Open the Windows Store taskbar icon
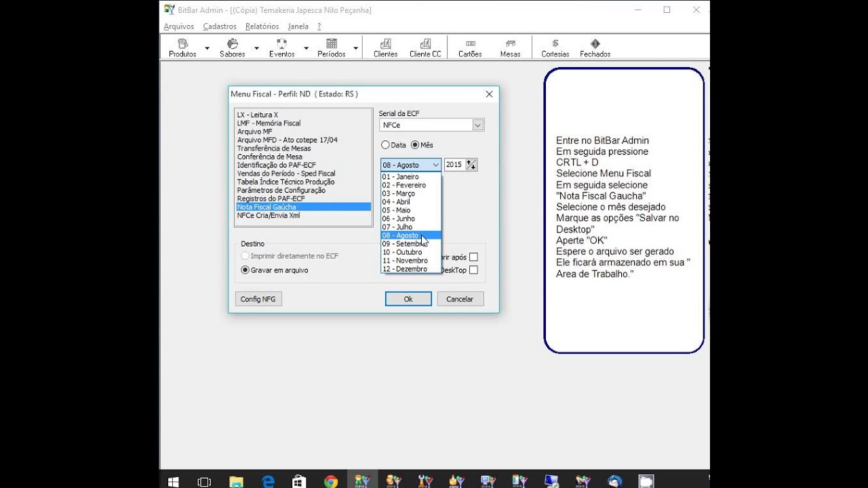 tap(299, 482)
